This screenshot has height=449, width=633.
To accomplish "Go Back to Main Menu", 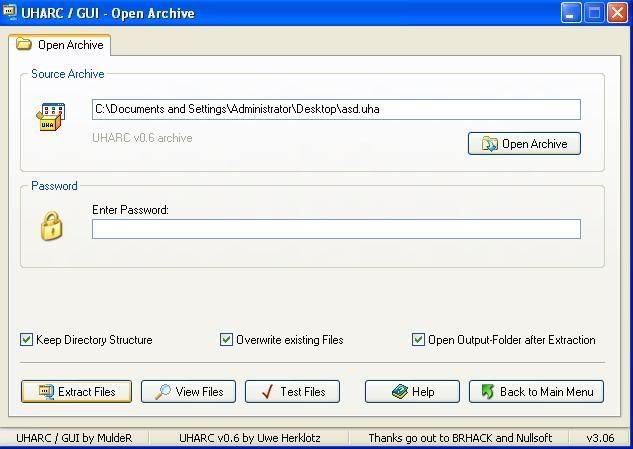I will [536, 392].
